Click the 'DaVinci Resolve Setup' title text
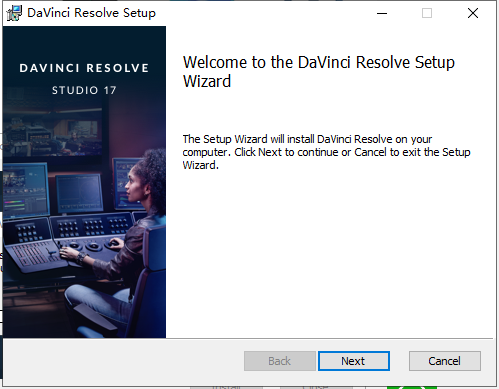This screenshot has width=499, height=389. tap(91, 13)
